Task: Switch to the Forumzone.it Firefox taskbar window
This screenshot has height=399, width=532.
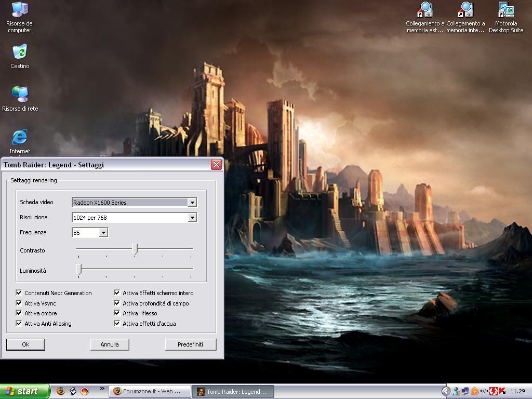Action: pyautogui.click(x=150, y=391)
